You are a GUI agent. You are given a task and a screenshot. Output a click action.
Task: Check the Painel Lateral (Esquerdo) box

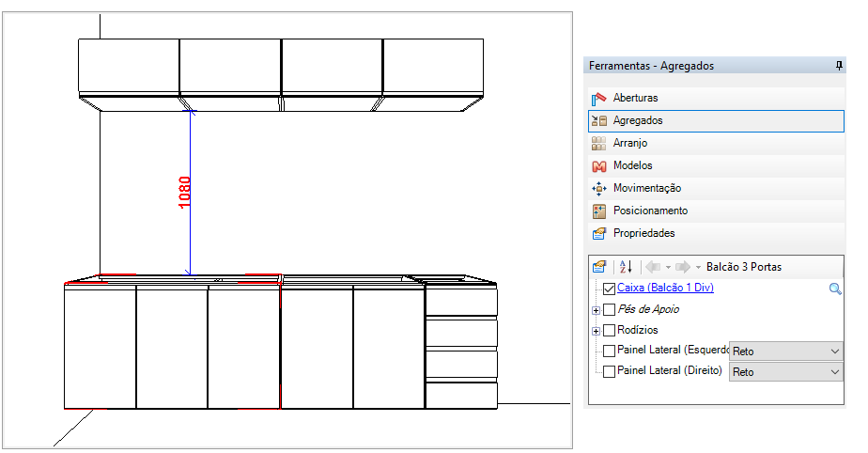pyautogui.click(x=609, y=351)
